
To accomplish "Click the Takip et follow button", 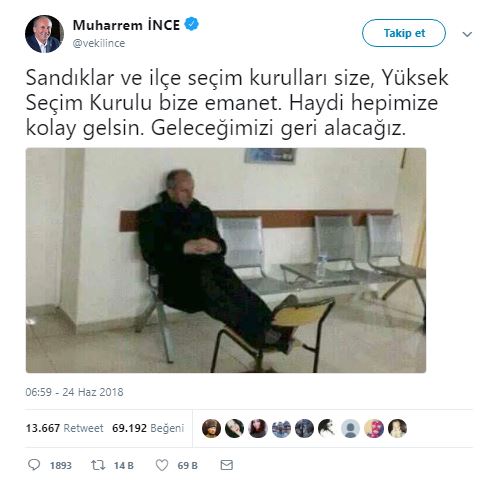I will 404,33.
